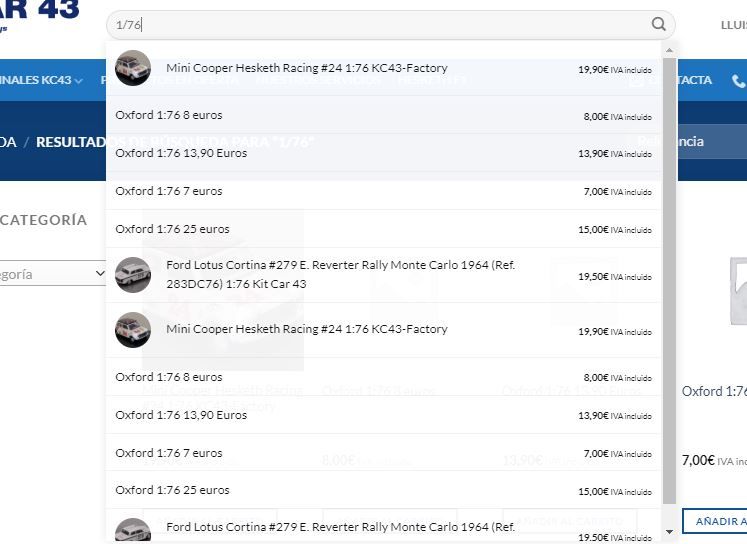
Task: Click the AÑADIR AL CARRITO button at right
Action: [x=715, y=521]
